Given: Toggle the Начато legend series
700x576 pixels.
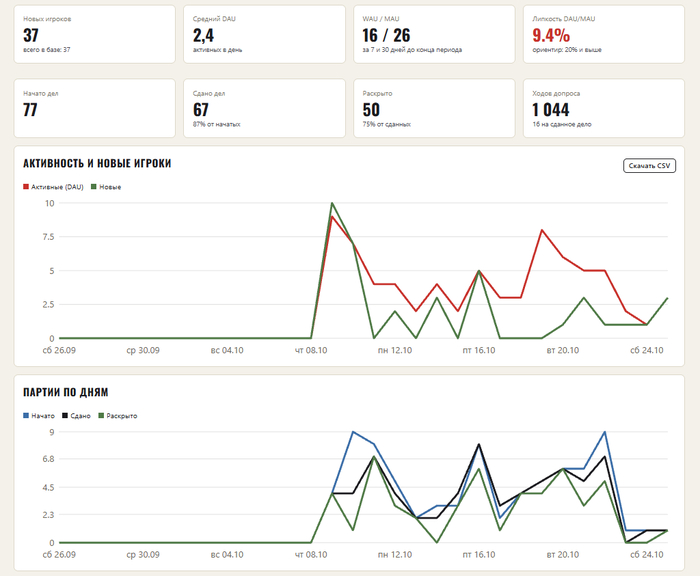Looking at the screenshot, I should 39,416.
